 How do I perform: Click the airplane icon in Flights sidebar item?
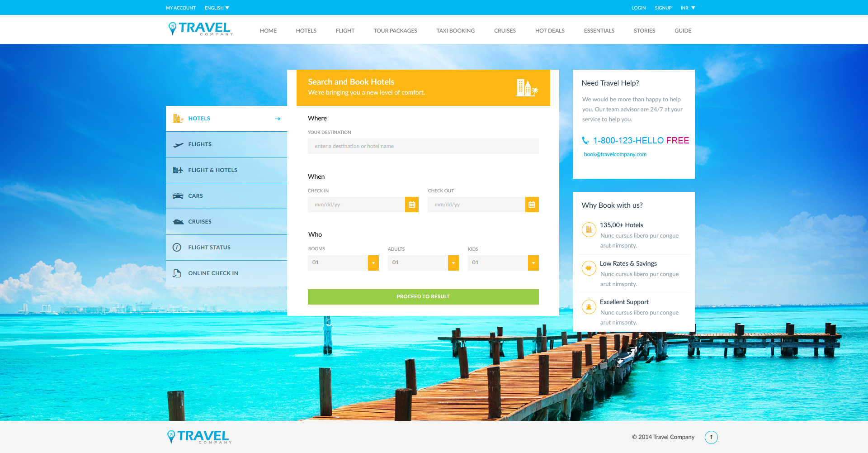point(178,145)
